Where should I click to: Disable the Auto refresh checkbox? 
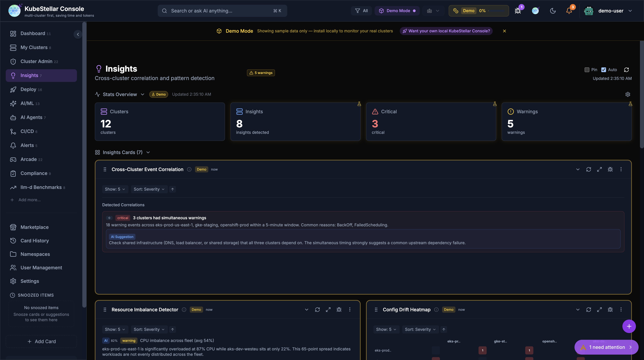(604, 70)
